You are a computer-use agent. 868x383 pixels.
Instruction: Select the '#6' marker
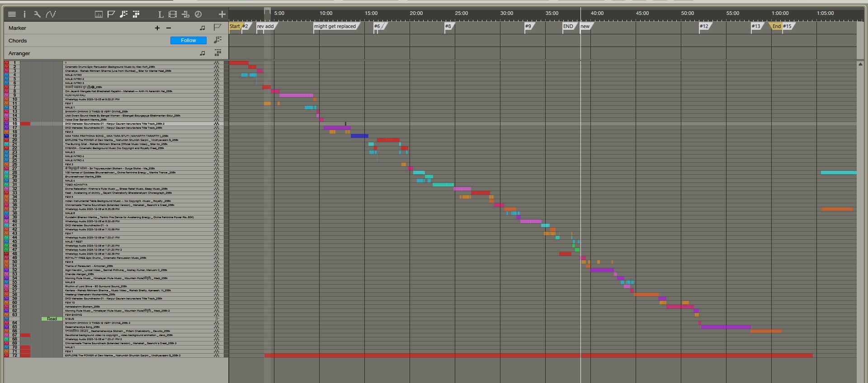pyautogui.click(x=377, y=26)
